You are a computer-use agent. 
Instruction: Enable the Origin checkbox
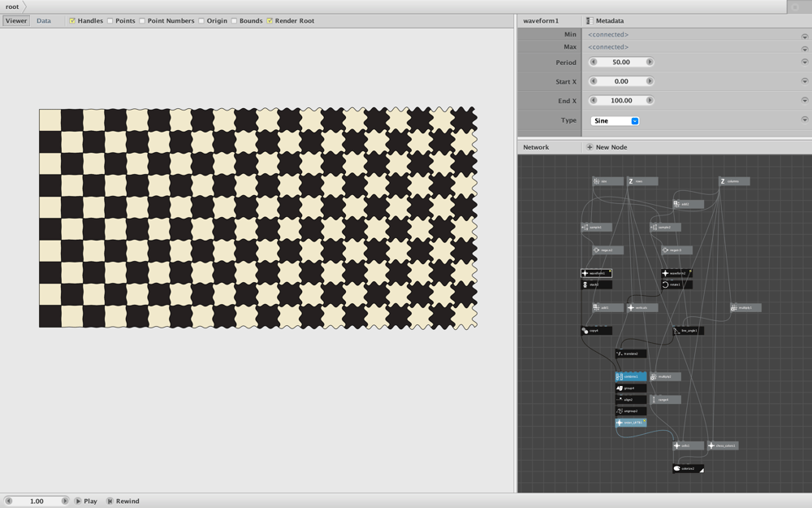point(201,21)
